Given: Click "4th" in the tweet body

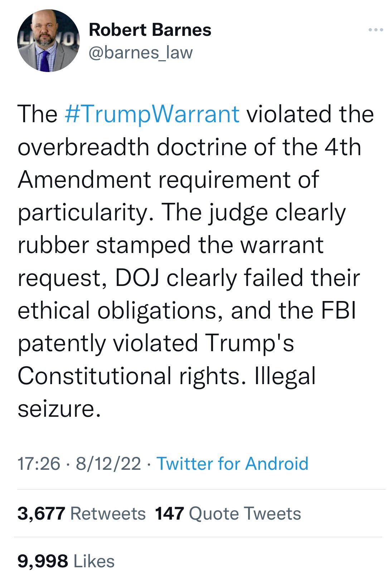Looking at the screenshot, I should (343, 147).
